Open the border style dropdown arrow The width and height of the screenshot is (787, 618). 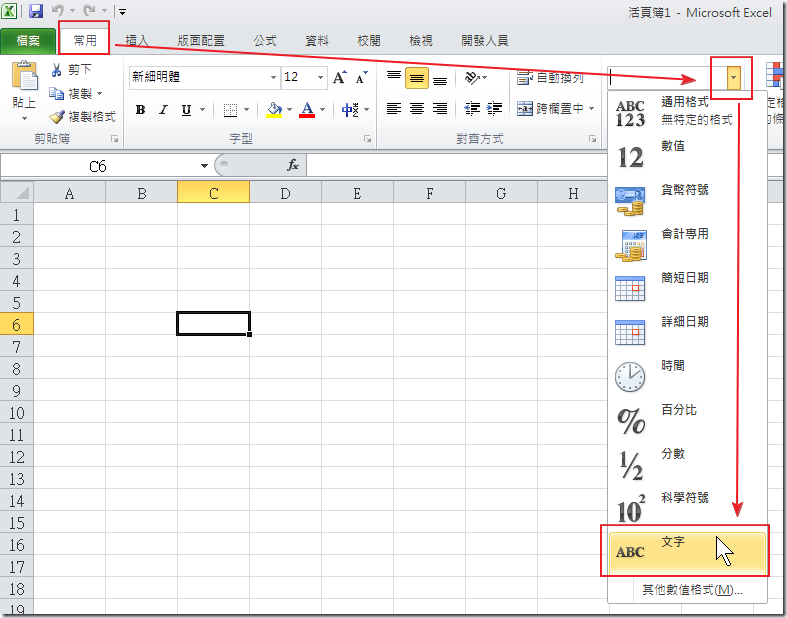click(x=246, y=109)
